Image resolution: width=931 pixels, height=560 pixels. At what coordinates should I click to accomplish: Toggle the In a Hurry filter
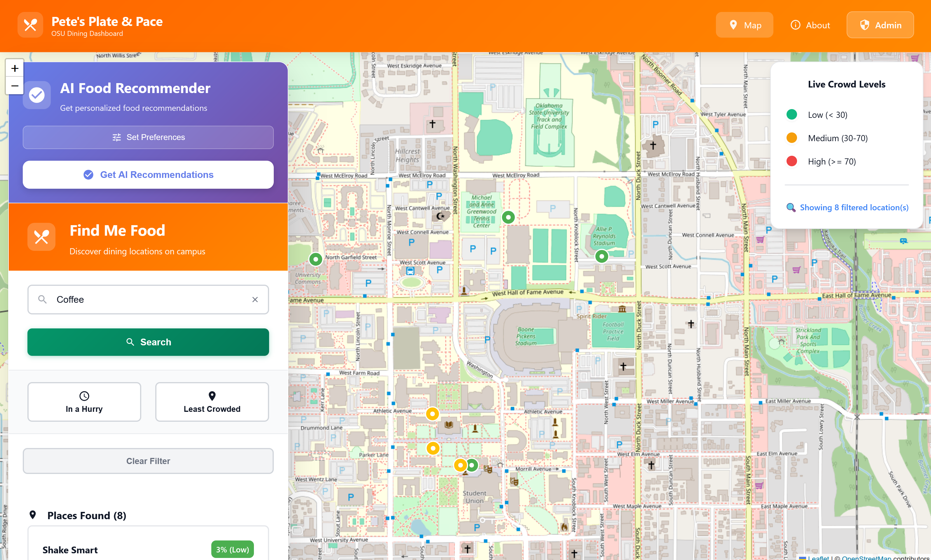84,402
